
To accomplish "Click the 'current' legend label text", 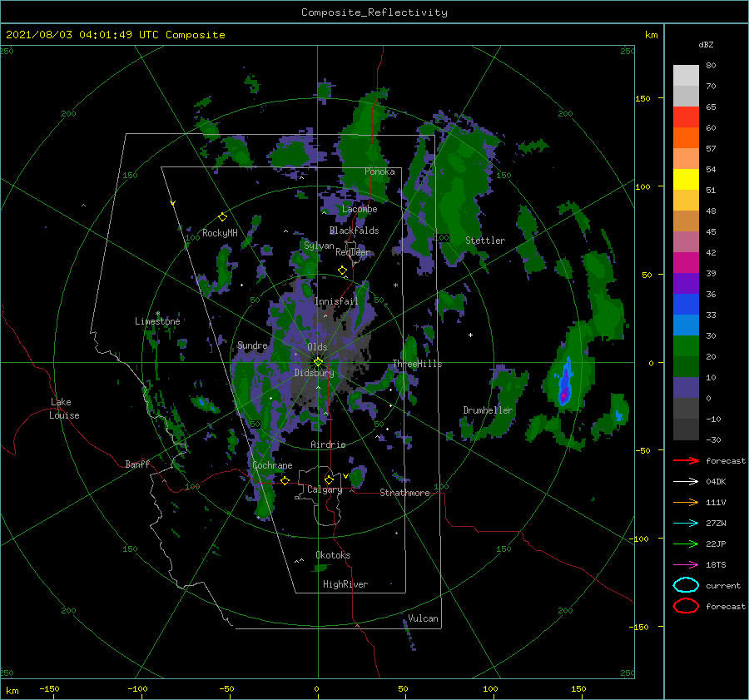I will (722, 585).
